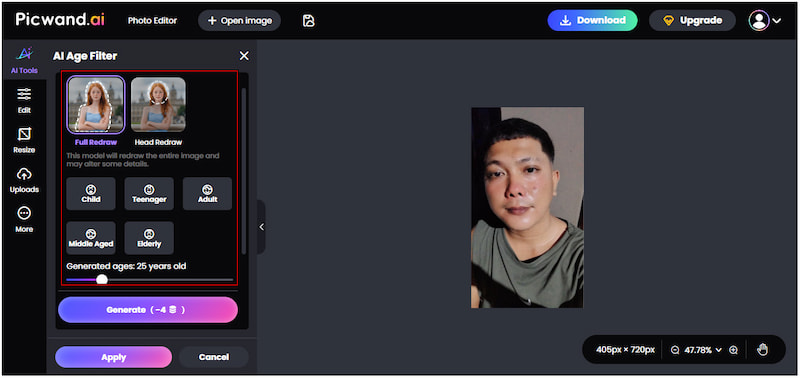Image resolution: width=800 pixels, height=378 pixels.
Task: Click the save file icon in top bar
Action: 309,21
